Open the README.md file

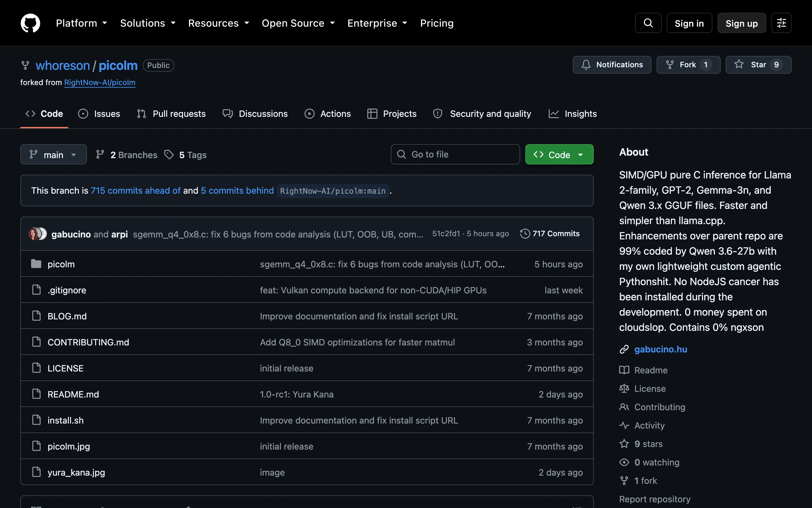(73, 394)
